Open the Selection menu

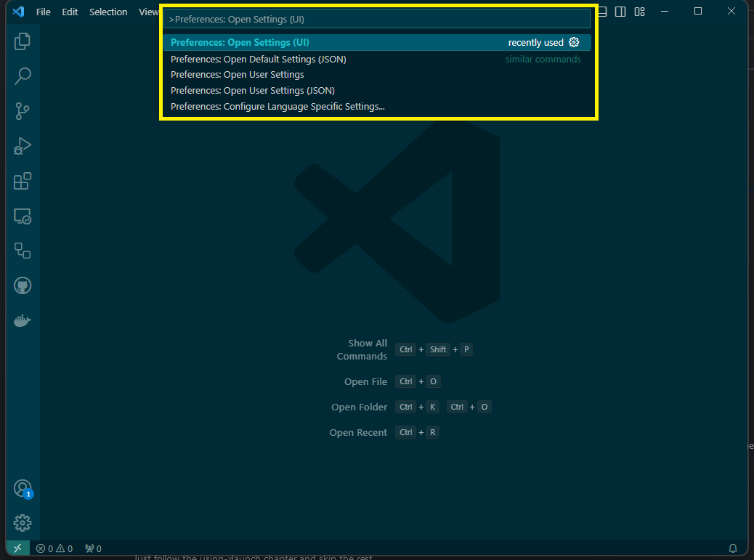(108, 12)
